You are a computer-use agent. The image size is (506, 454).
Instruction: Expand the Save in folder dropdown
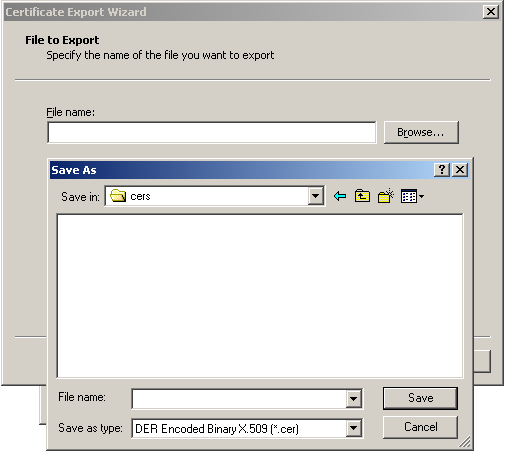click(x=315, y=196)
